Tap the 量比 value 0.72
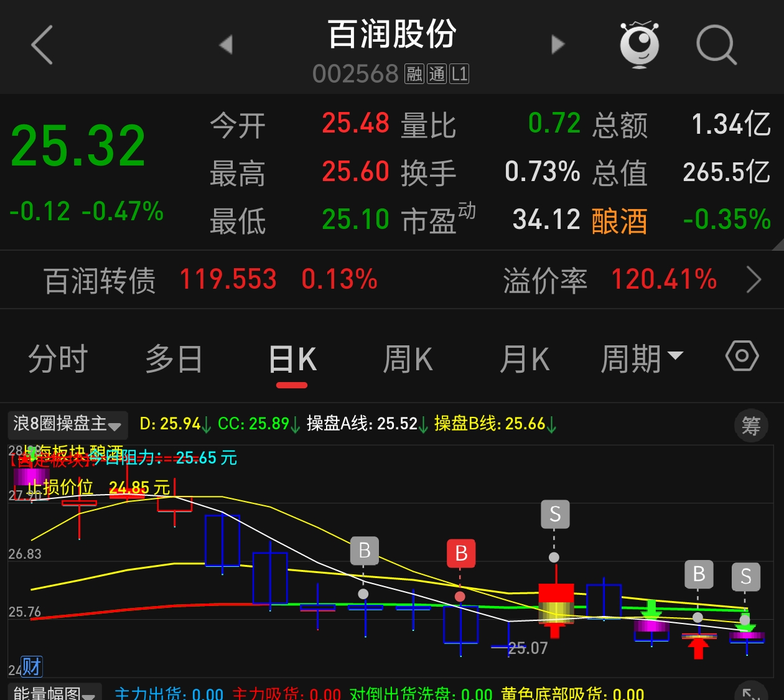The height and width of the screenshot is (700, 784). [x=554, y=123]
